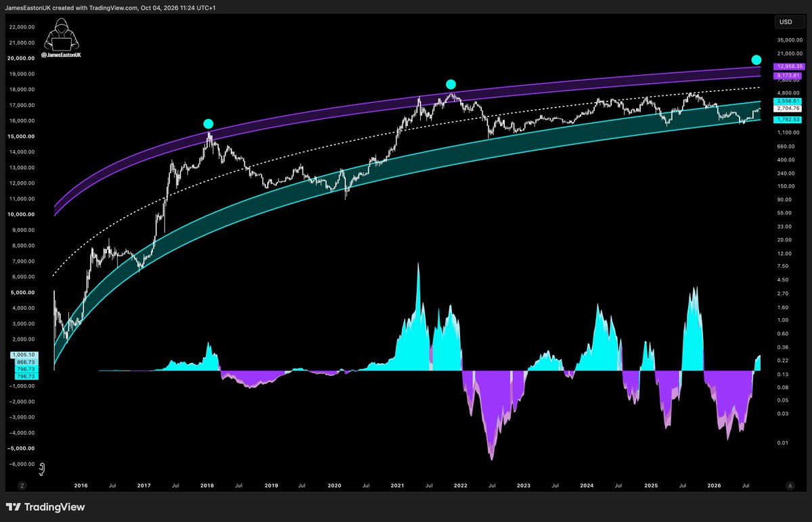Select the cyan dot above purple price labels
812x522 pixels.
point(757,60)
